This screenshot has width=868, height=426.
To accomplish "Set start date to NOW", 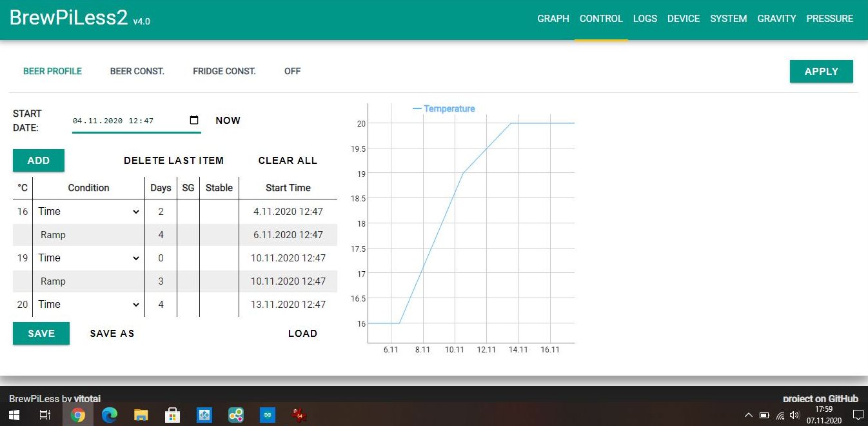I will [x=228, y=120].
